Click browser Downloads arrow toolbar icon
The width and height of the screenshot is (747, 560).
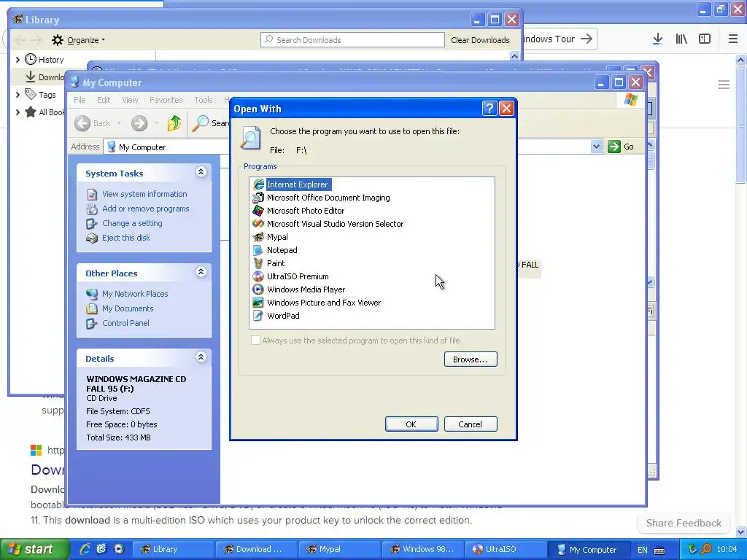click(x=657, y=39)
